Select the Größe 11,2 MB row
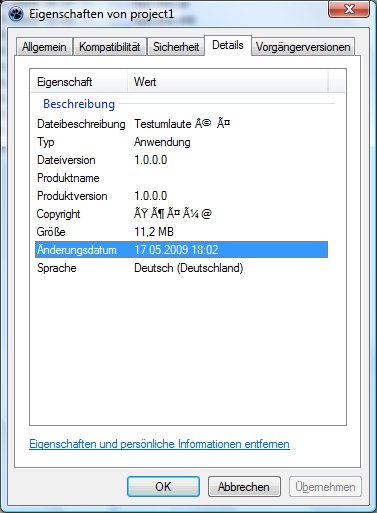This screenshot has width=377, height=513. (181, 232)
